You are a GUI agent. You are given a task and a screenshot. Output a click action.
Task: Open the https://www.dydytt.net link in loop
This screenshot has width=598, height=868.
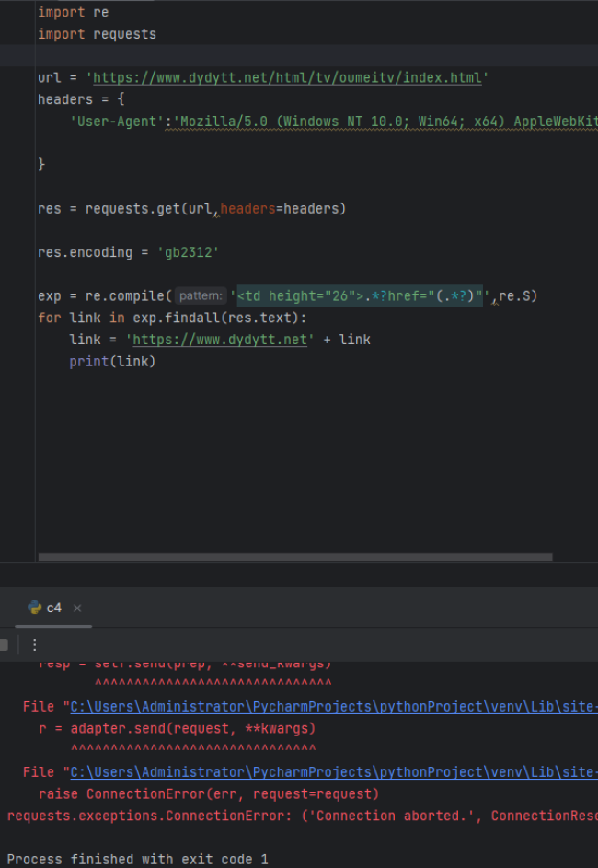click(x=220, y=340)
